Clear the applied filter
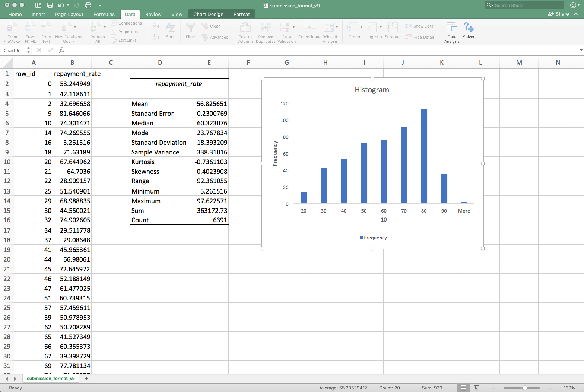 click(211, 26)
